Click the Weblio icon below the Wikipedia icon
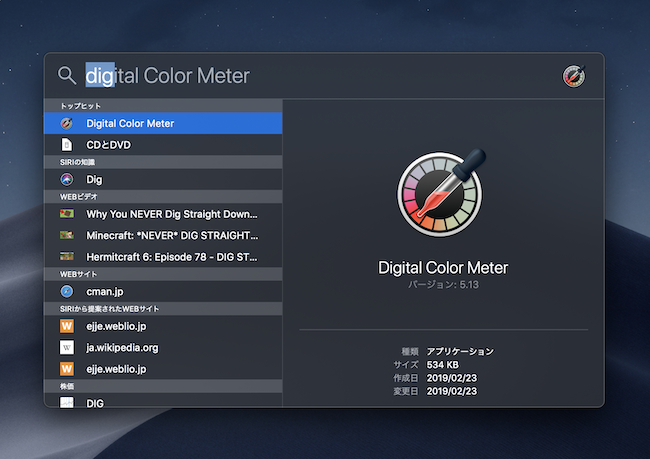 [67, 369]
